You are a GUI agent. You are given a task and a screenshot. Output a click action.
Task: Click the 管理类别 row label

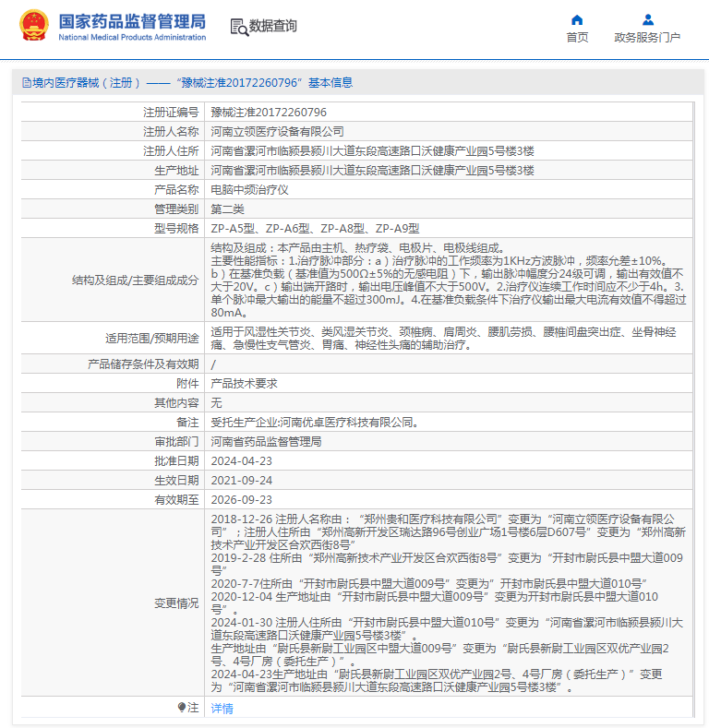point(176,209)
